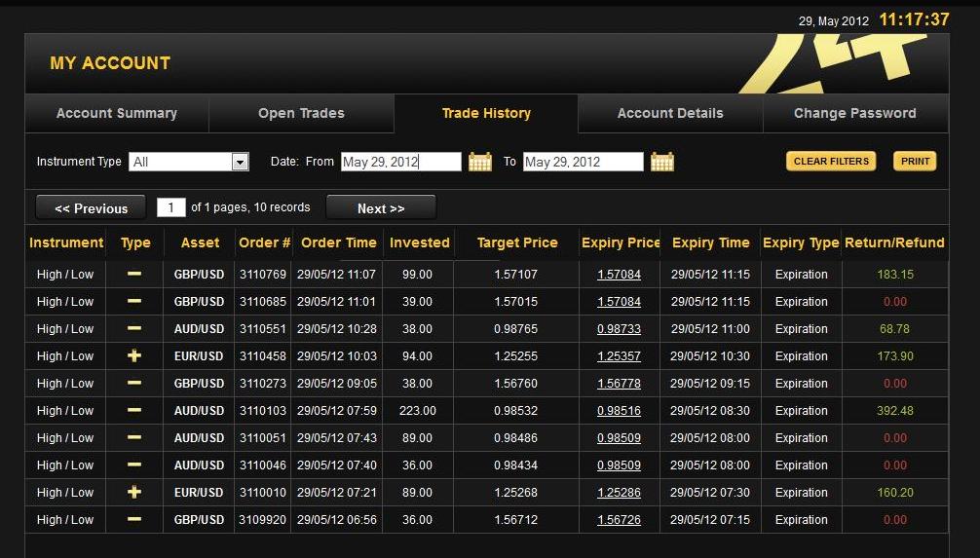The image size is (980, 558).
Task: Expand the Instrument Type dropdown
Action: pos(240,162)
